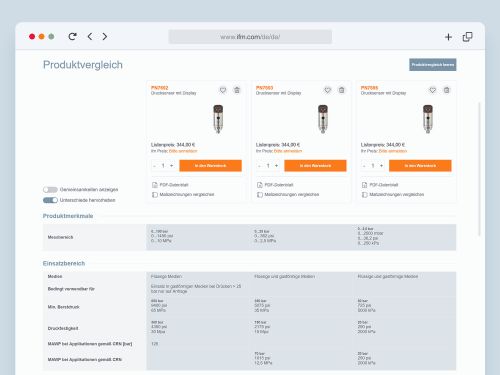This screenshot has height=375, width=500.
Task: Click the PN7092 pressure sensor image
Action: click(218, 119)
